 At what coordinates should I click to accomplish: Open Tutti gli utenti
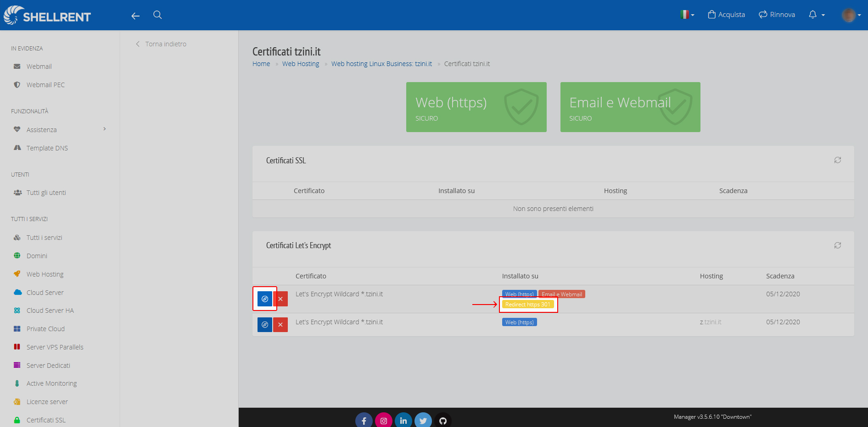coord(46,193)
